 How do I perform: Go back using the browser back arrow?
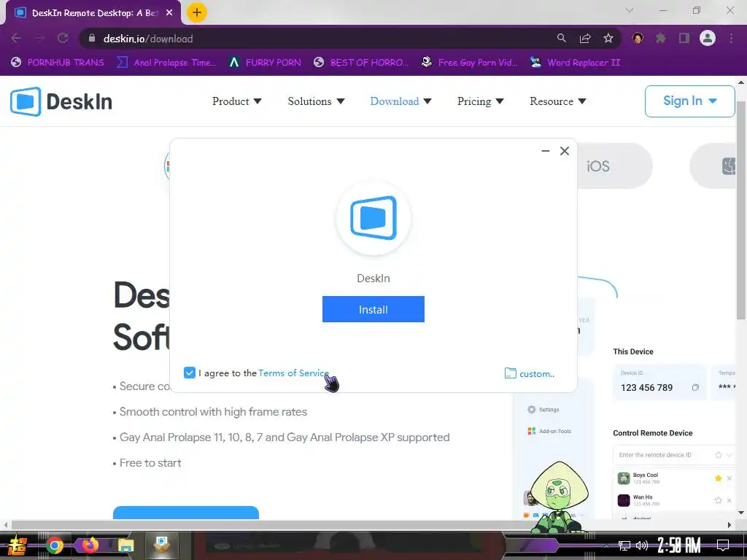16,38
